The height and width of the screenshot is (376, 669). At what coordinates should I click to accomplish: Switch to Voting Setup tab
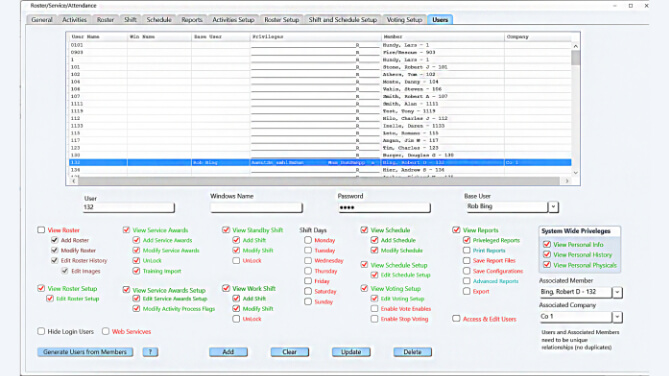click(x=404, y=20)
